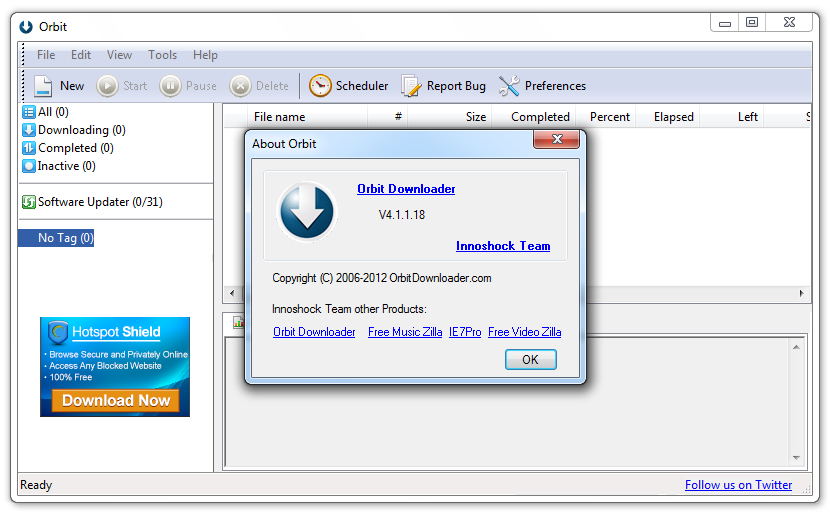Click the version V4.1.1.18 text

(x=402, y=215)
